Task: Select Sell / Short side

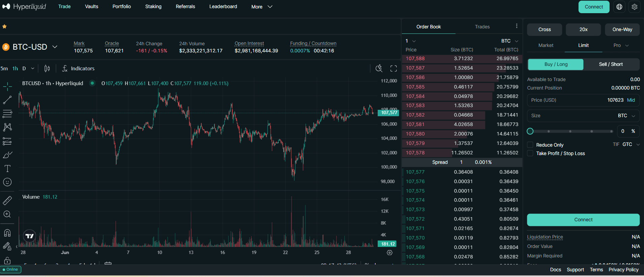Action: (x=611, y=65)
